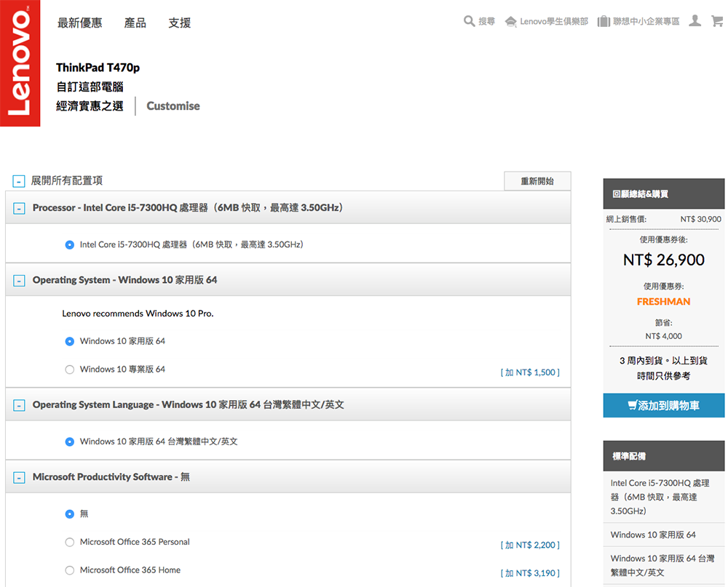Click the SMB zone building icon
Viewport: 728px width, 587px height.
[x=604, y=22]
